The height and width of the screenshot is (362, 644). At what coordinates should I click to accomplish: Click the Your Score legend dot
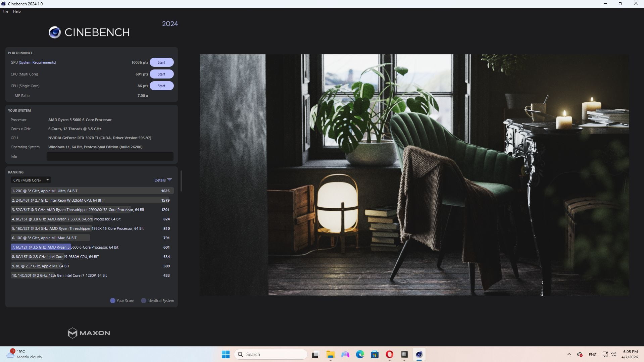(x=113, y=301)
